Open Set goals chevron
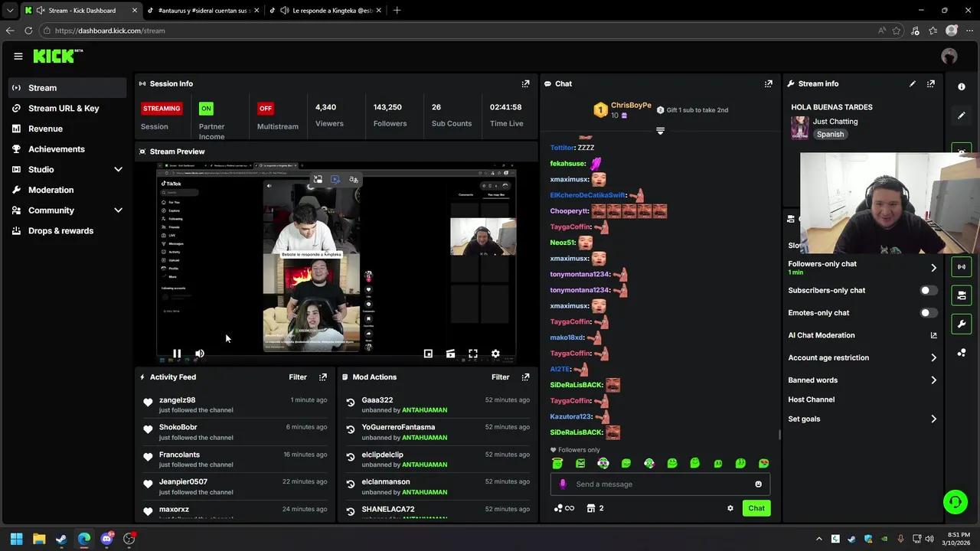The image size is (980, 551). point(933,419)
